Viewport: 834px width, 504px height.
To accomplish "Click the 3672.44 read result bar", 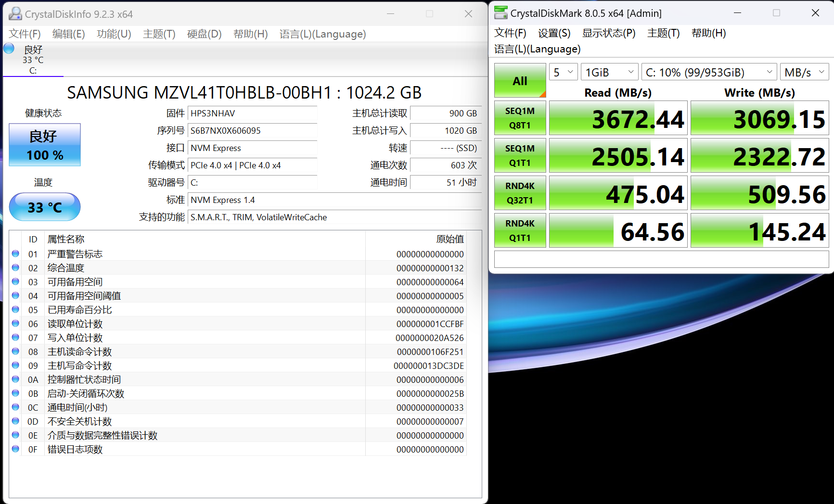I will pyautogui.click(x=618, y=118).
